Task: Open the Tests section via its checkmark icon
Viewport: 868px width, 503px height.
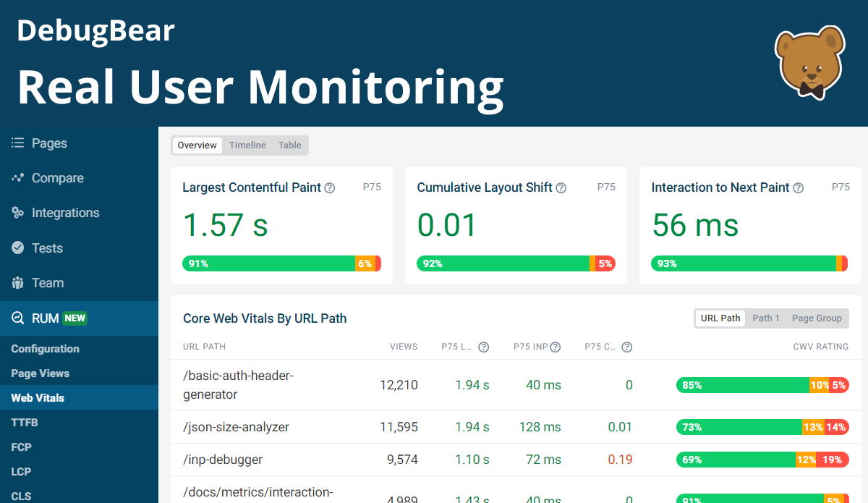Action: (x=16, y=248)
